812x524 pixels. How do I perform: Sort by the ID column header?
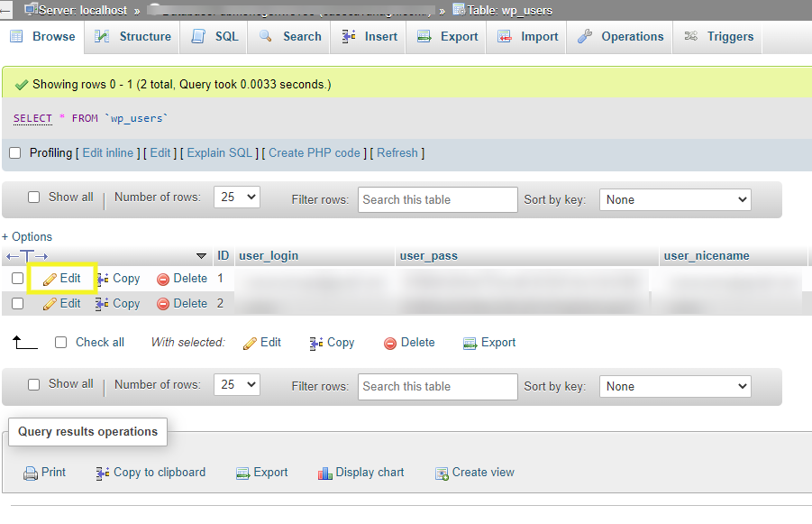click(x=223, y=255)
